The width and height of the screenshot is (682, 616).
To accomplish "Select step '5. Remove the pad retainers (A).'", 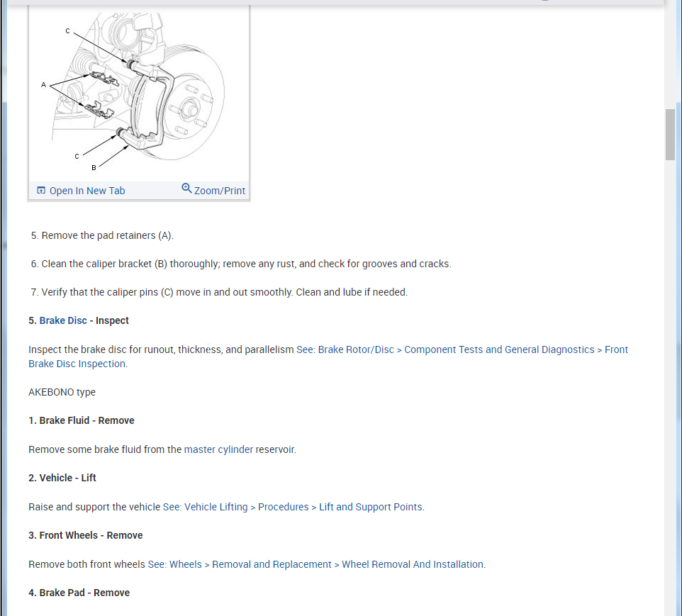I will point(102,235).
